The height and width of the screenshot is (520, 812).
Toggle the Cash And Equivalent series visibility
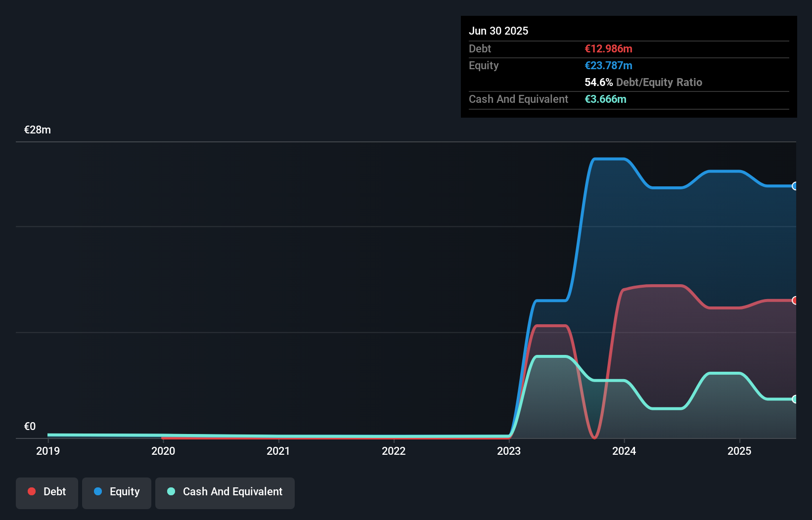tap(225, 492)
